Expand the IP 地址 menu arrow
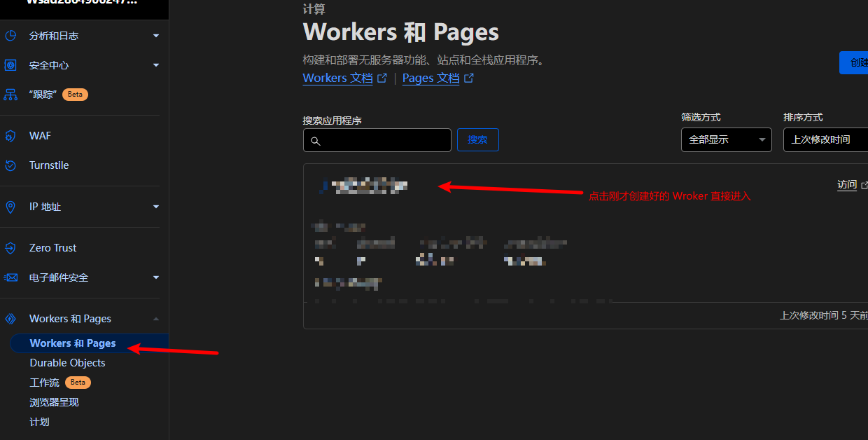The width and height of the screenshot is (868, 440). point(156,207)
